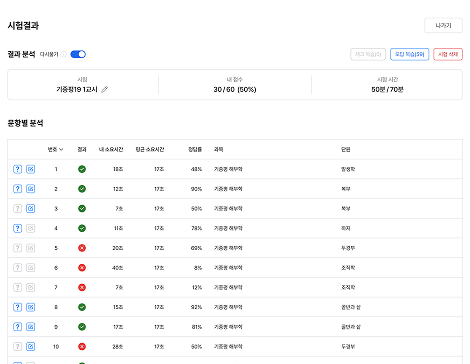Click the score text 30 / 60 (50%)

(235, 89)
